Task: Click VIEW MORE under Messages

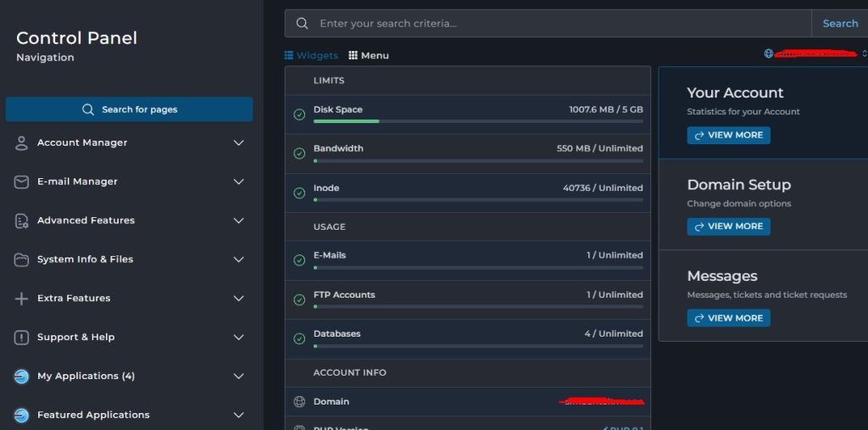Action: [x=728, y=318]
